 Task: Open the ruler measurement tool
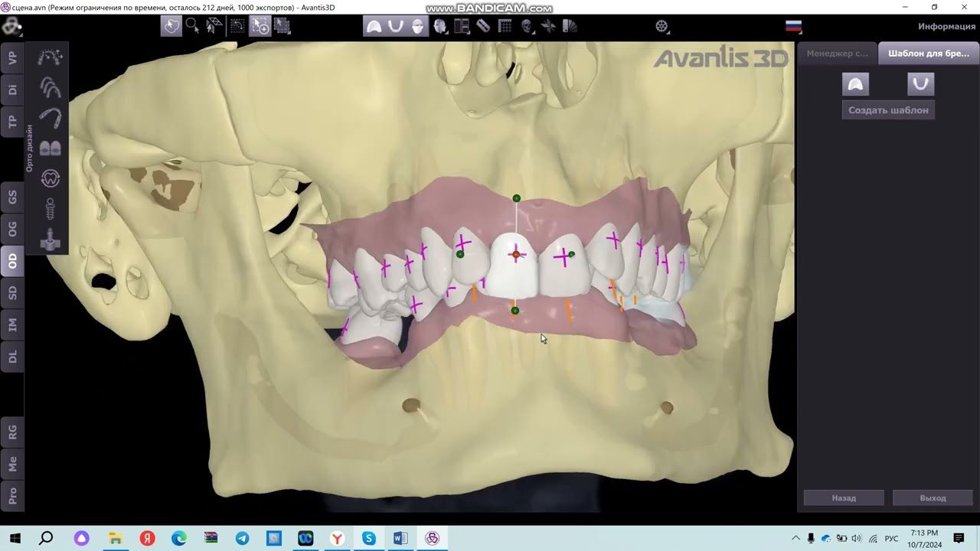[483, 26]
